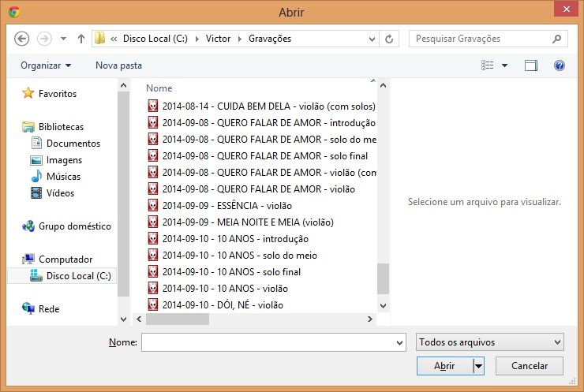
Task: Select Grupo doméstico in navigation pane
Action: click(66, 226)
